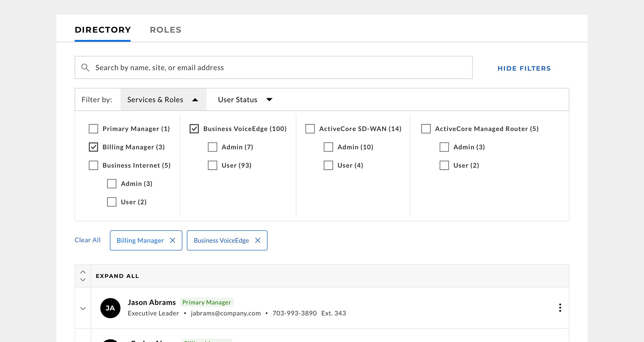This screenshot has height=342, width=644.
Task: Check the Primary Manager (1) checkbox
Action: [93, 129]
